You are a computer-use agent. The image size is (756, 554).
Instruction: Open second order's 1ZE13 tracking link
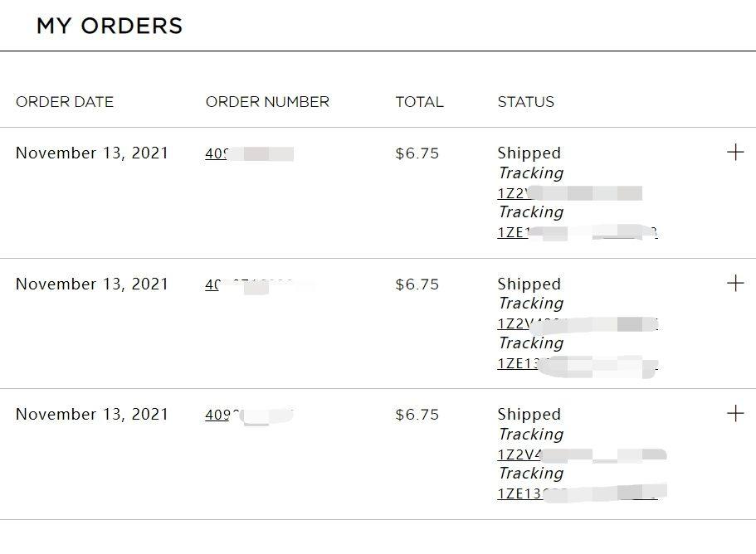(578, 364)
